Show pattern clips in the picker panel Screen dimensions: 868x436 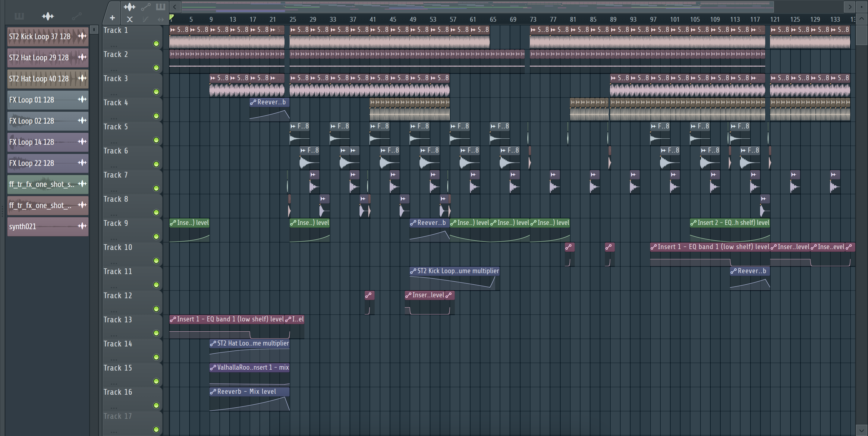point(19,16)
